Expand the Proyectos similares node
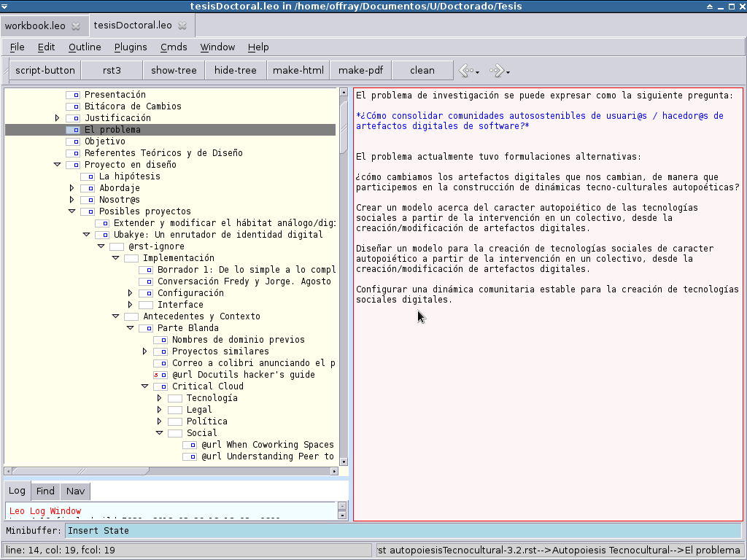Viewport: 747px width, 560px height. [145, 351]
